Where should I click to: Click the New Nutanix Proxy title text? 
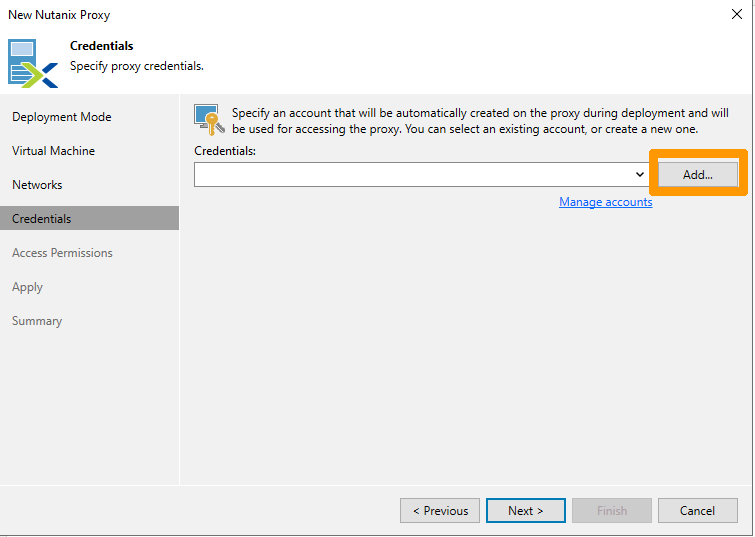pyautogui.click(x=59, y=15)
